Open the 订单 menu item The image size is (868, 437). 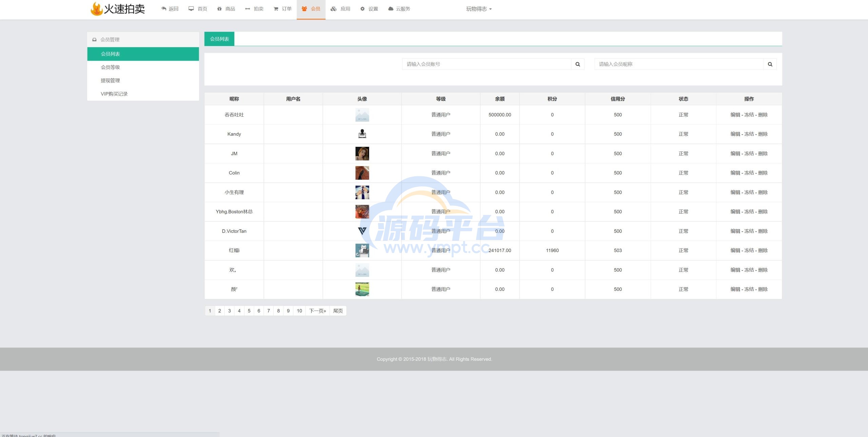click(x=283, y=9)
